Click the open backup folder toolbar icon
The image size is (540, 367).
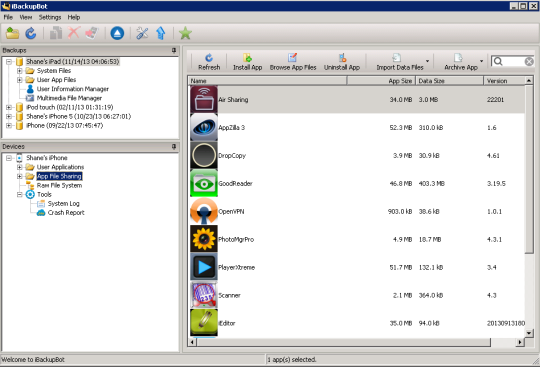12,33
